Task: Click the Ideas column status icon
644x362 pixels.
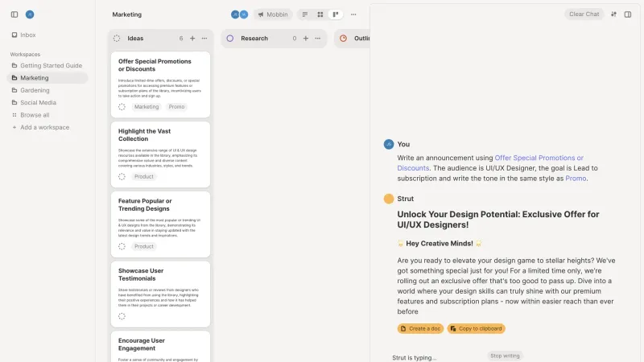Action: point(117,38)
